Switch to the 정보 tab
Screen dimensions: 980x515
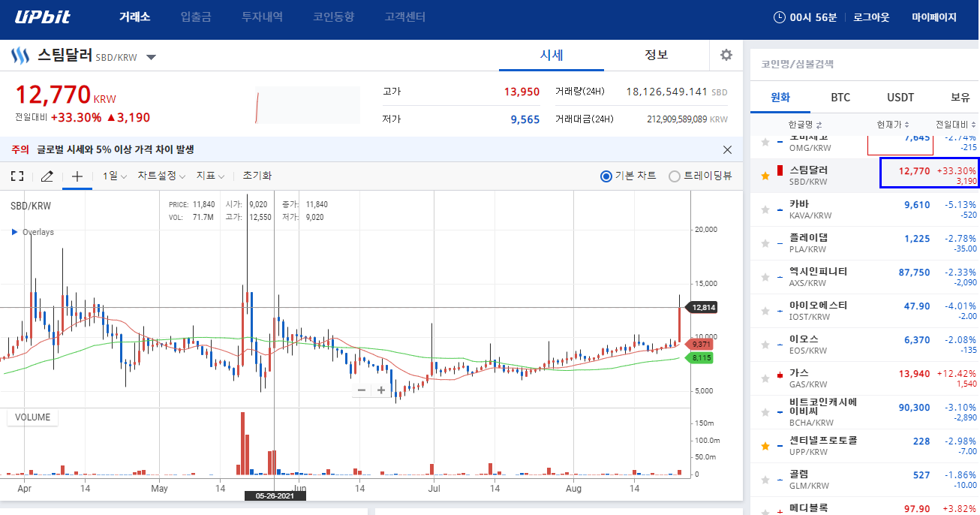pos(656,55)
